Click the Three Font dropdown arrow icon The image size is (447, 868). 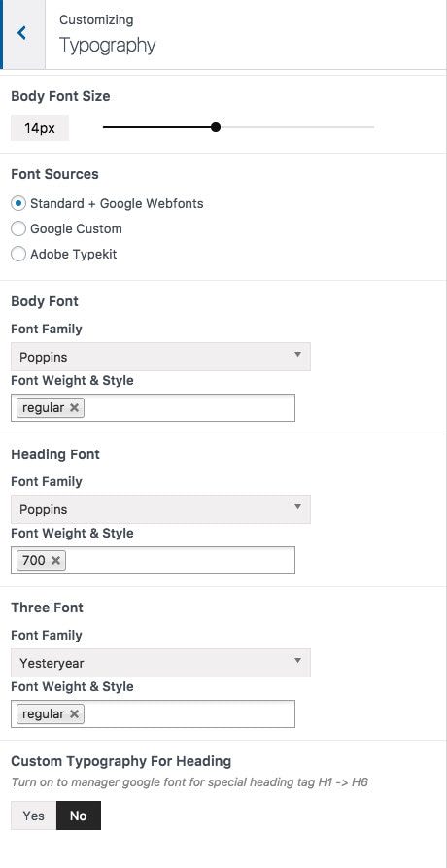click(297, 660)
